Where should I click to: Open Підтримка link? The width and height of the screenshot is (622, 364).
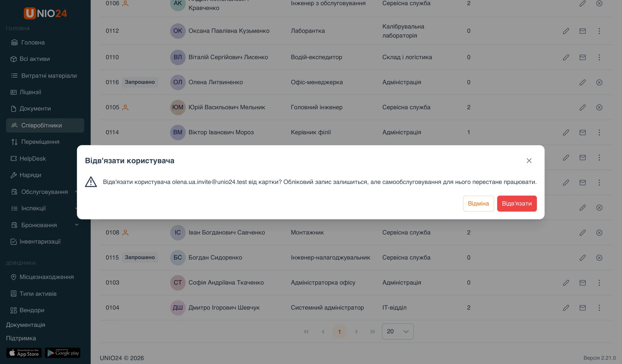[x=21, y=338]
